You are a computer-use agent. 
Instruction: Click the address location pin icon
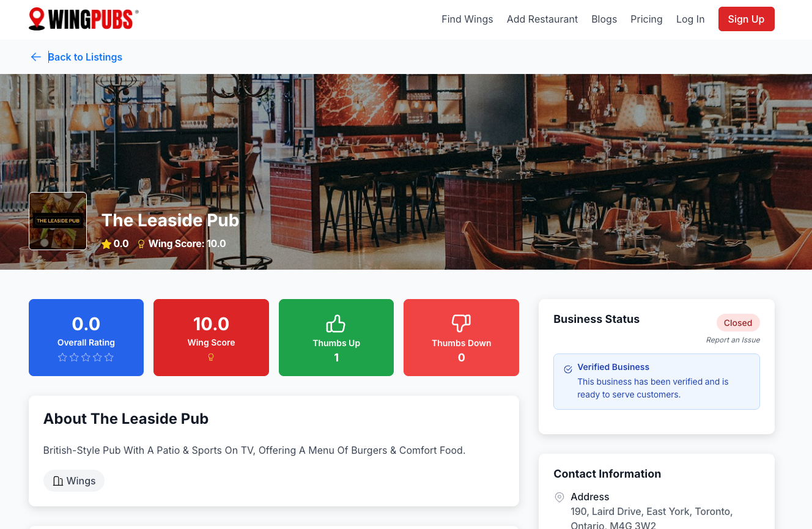(x=559, y=497)
